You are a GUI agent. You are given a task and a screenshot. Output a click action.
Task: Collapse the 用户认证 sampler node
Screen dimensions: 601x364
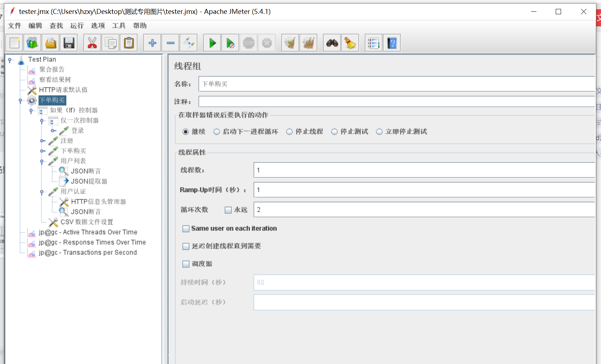pyautogui.click(x=42, y=193)
